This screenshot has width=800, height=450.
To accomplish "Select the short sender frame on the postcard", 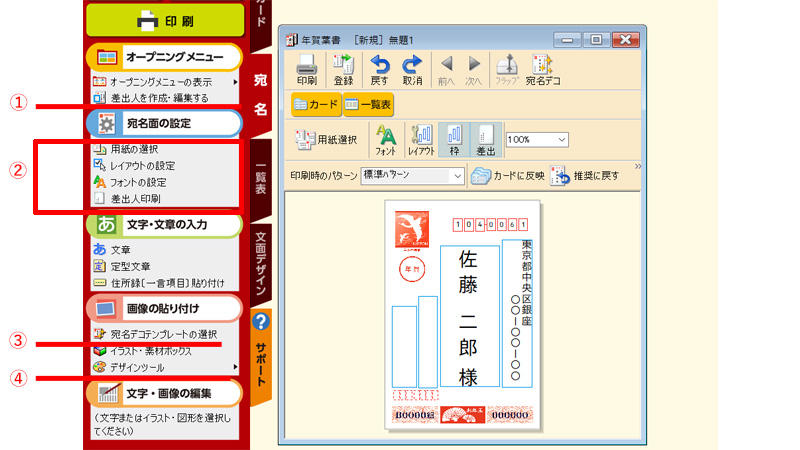I will coord(404,346).
